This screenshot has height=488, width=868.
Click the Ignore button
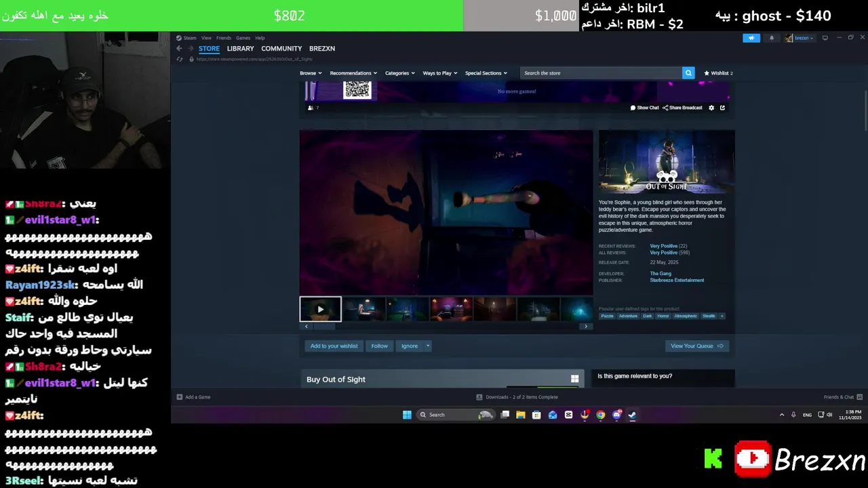tap(410, 346)
